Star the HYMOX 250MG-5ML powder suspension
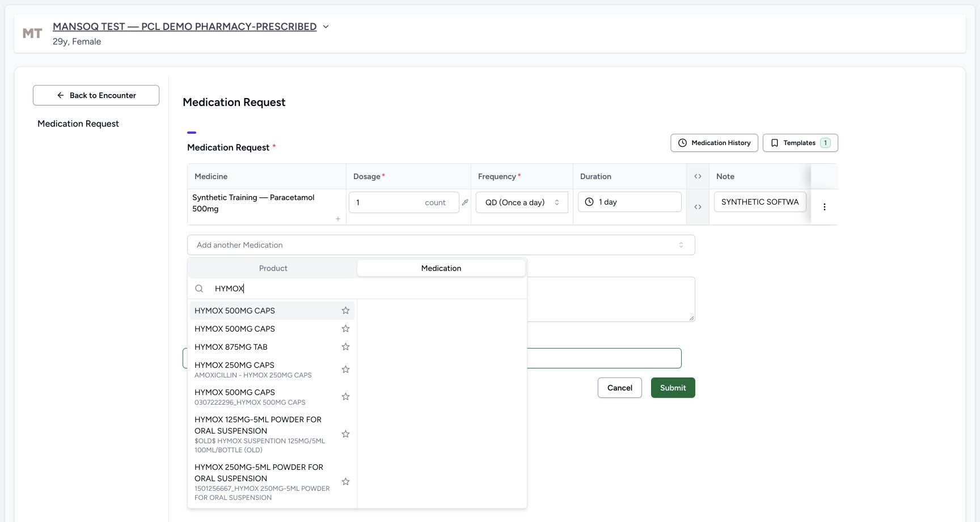This screenshot has height=522, width=980. click(x=345, y=482)
